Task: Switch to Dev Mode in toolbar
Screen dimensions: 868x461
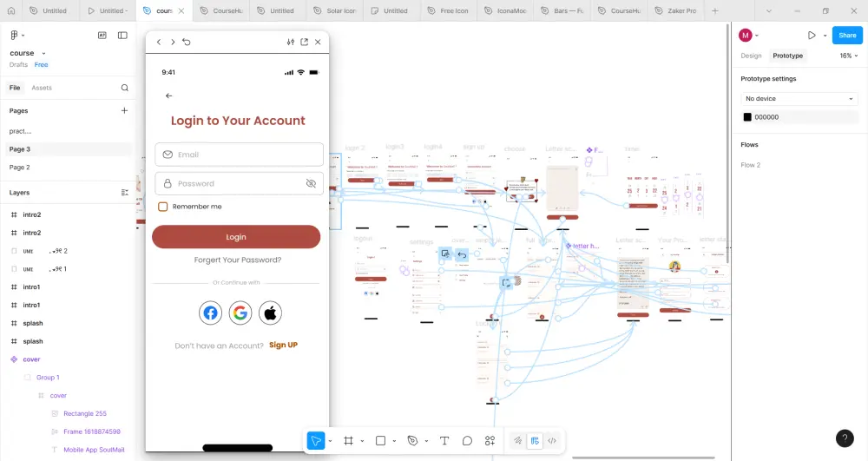Action: click(x=552, y=441)
